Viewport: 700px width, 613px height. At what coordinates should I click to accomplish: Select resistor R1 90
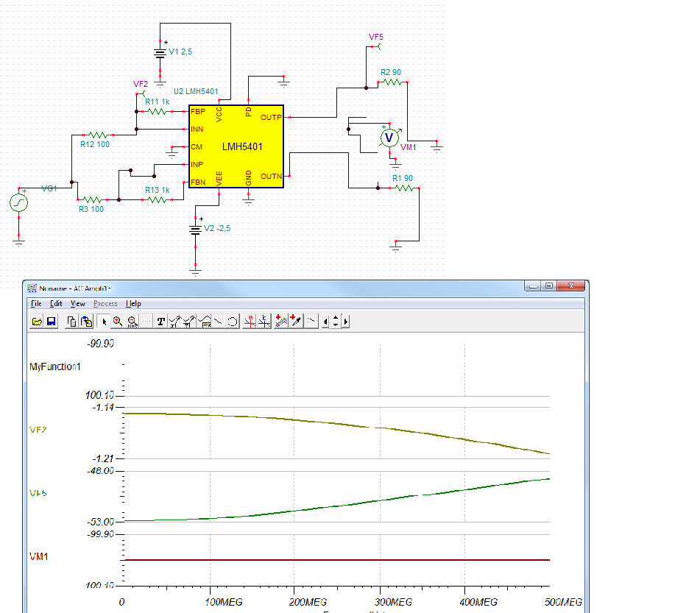(404, 188)
